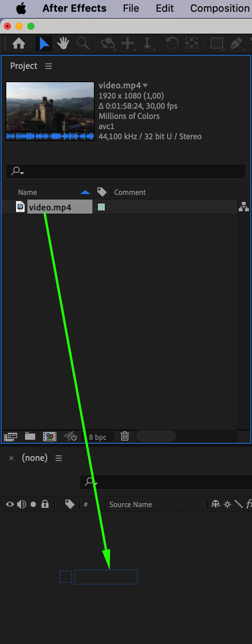The width and height of the screenshot is (252, 644).
Task: Select the Orbit camera tool
Action: click(108, 43)
